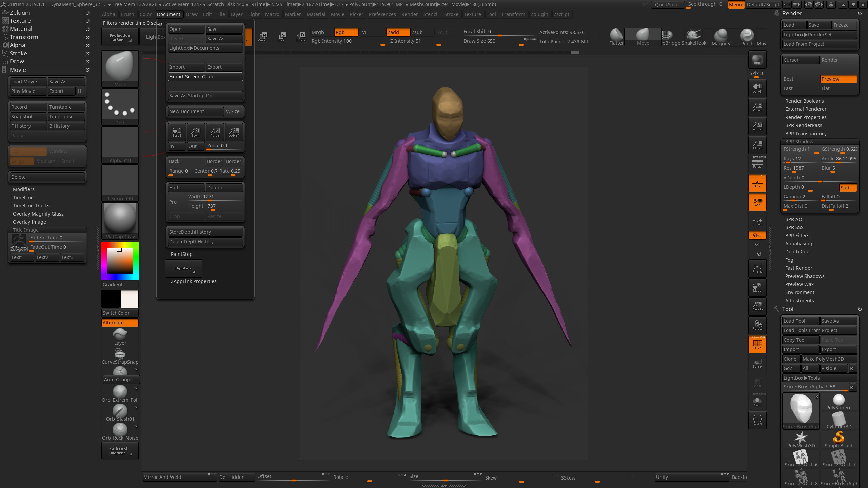Open the Transform menu in menu bar
Viewport: 868px width, 488px height.
click(x=513, y=14)
